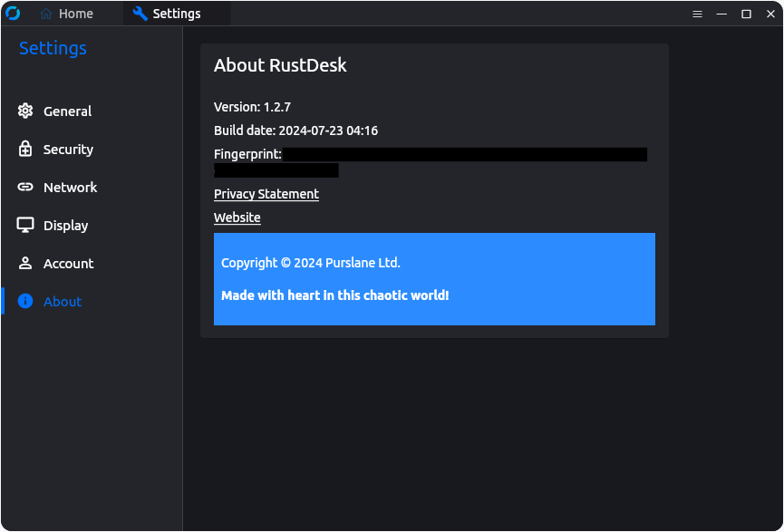Click the Display sidebar entry

click(65, 225)
